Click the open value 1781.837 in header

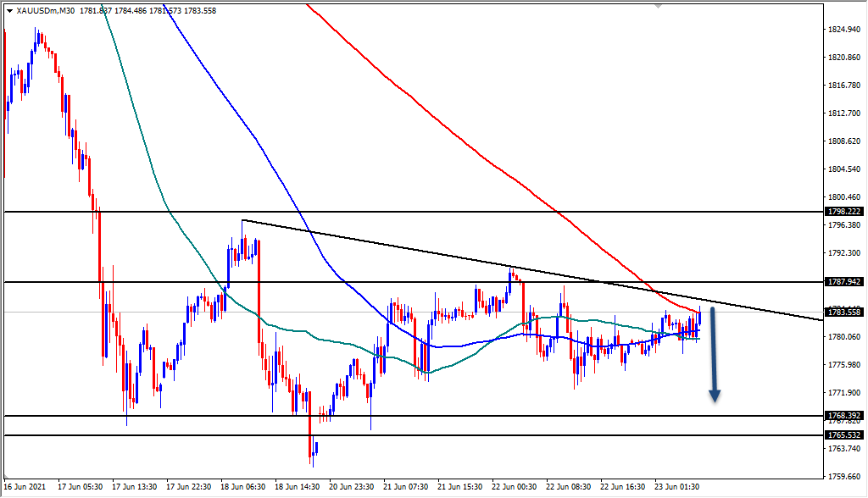[x=96, y=10]
